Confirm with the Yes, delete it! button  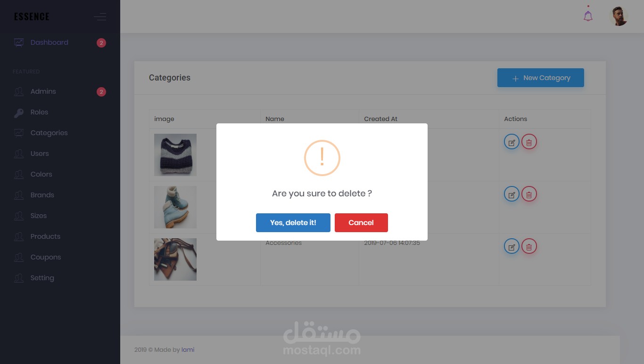[293, 223]
